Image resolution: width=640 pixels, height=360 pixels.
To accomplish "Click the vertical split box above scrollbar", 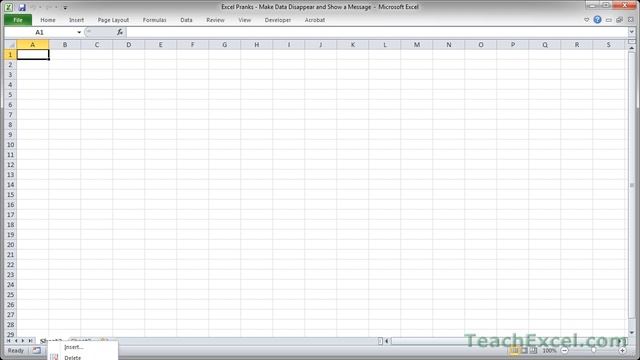I will (x=632, y=42).
